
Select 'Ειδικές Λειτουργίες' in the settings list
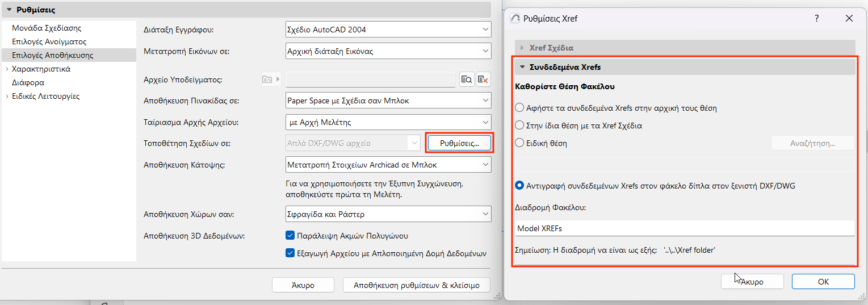click(x=45, y=96)
